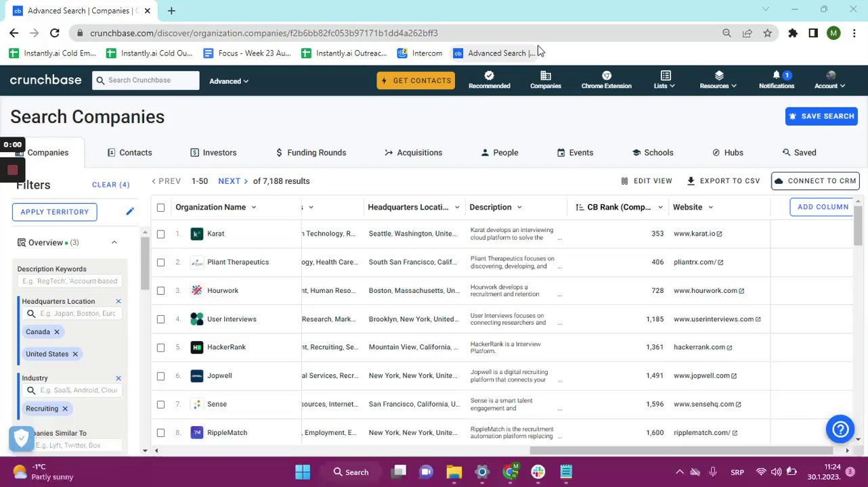The image size is (868, 487).
Task: Click the Save Search button
Action: click(x=821, y=116)
